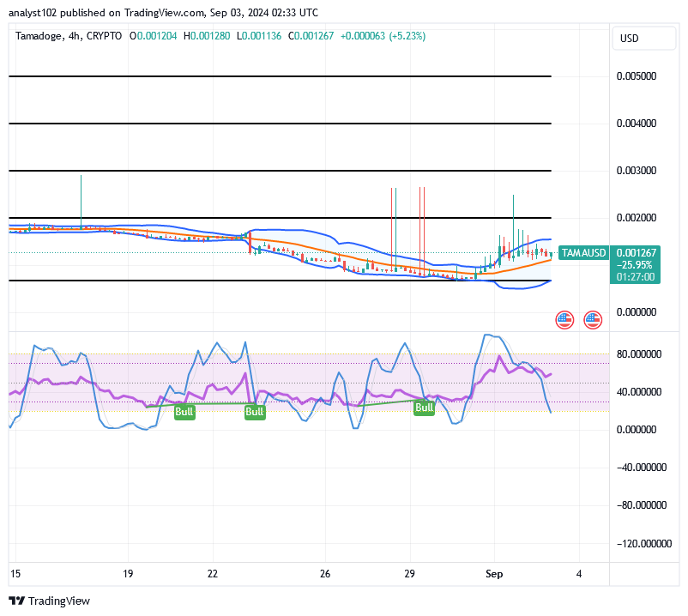The image size is (688, 616).
Task: Click the 0.002000 value on the price scale
Action: coord(637,218)
